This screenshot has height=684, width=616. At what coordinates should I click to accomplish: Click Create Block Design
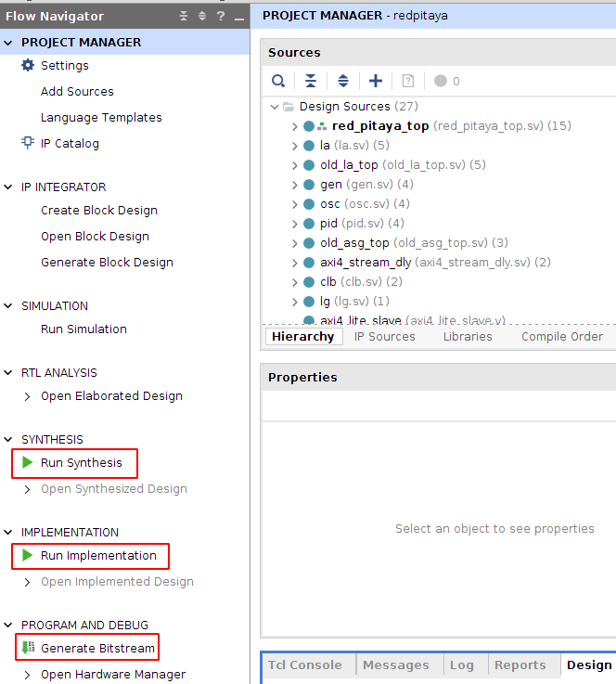point(99,211)
